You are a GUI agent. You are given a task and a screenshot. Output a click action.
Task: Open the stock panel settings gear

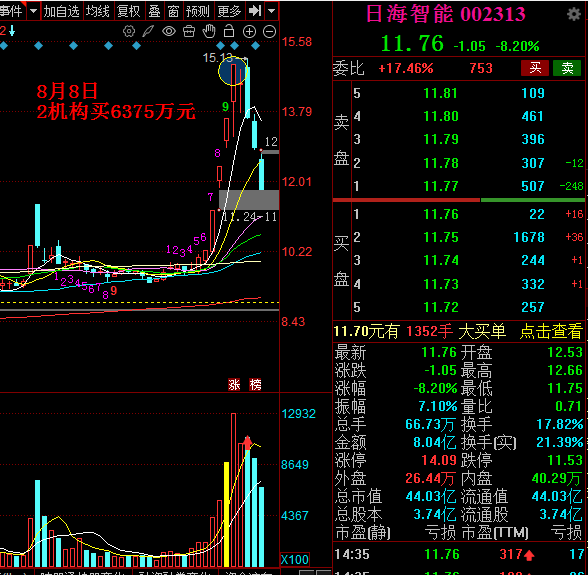(x=574, y=14)
